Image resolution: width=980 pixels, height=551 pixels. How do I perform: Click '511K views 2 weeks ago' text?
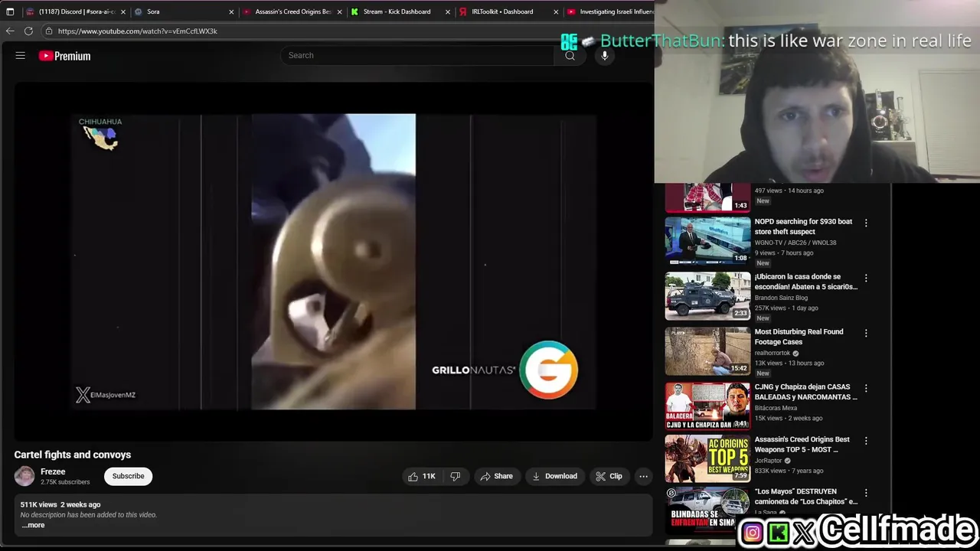[x=60, y=505]
